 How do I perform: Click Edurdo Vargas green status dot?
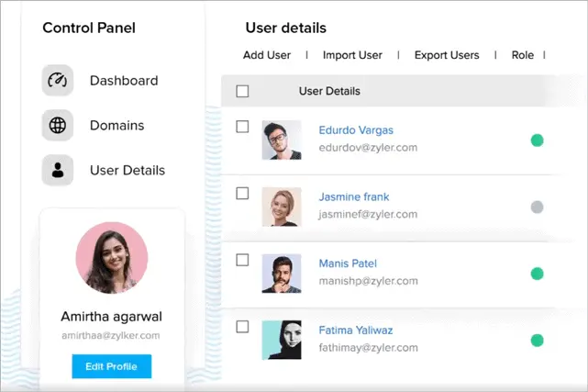click(537, 140)
